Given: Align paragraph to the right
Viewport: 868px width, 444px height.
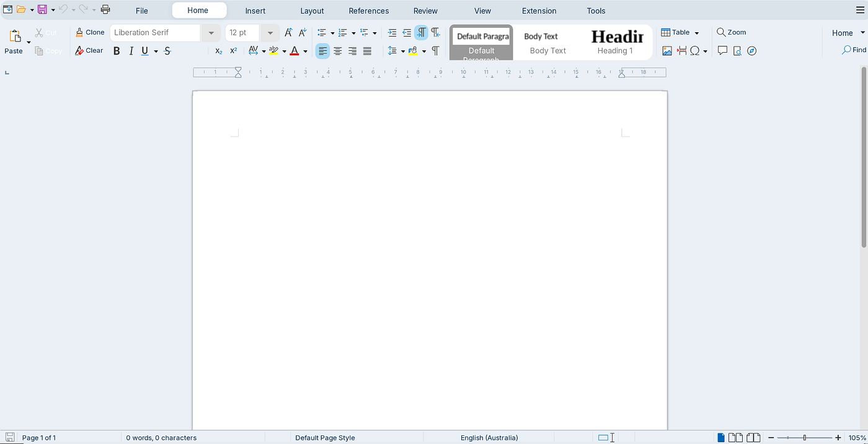Looking at the screenshot, I should [353, 51].
